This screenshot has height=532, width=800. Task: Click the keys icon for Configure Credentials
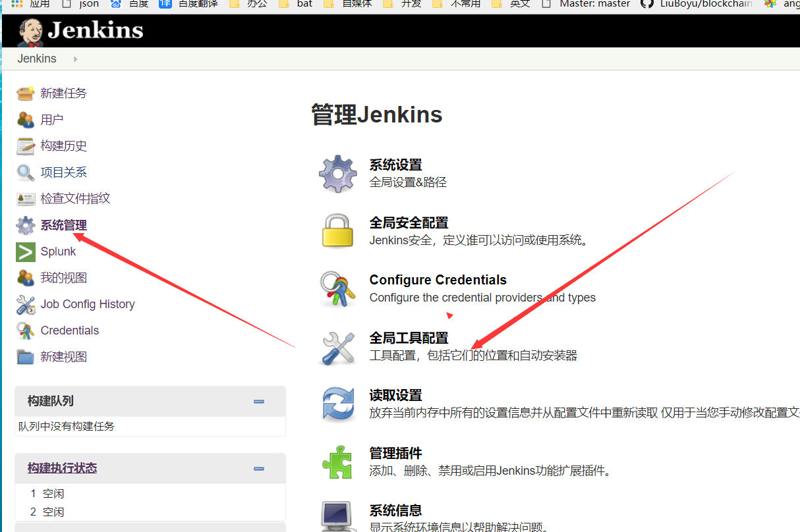[337, 289]
